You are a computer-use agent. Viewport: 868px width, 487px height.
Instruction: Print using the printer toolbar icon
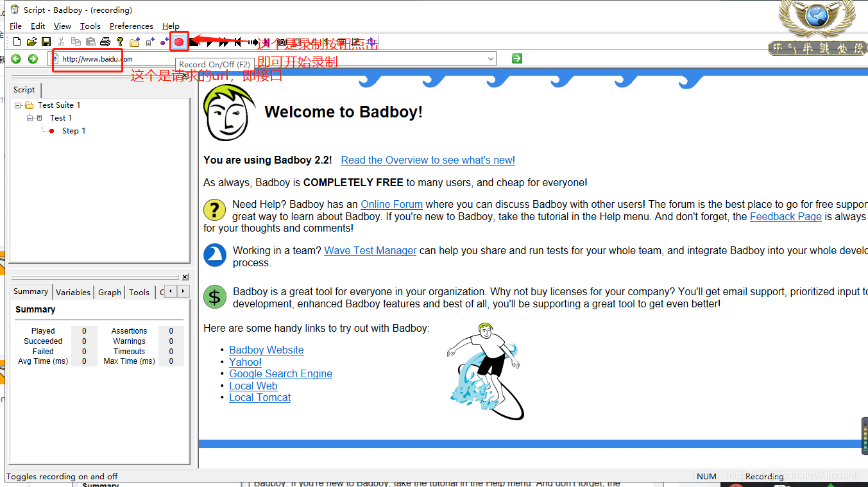(x=105, y=42)
